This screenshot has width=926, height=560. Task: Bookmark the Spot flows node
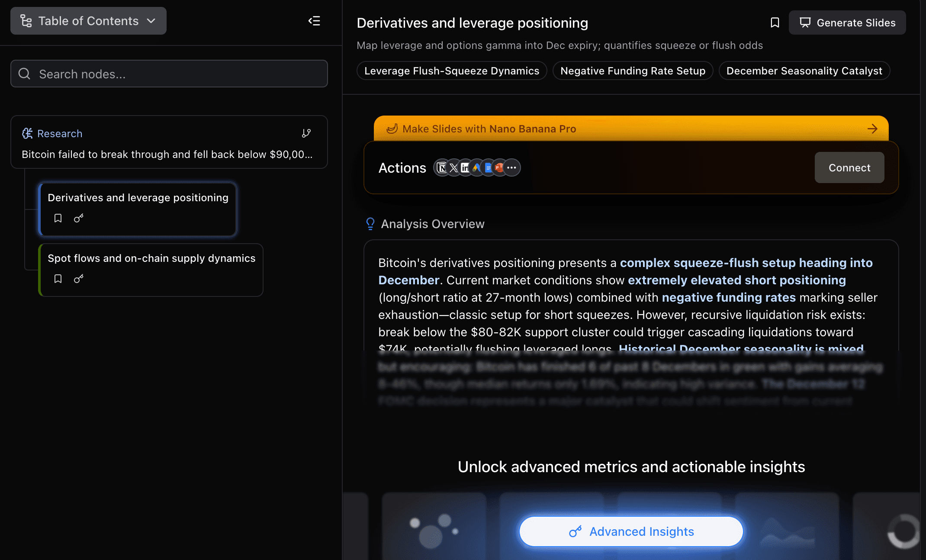58,279
